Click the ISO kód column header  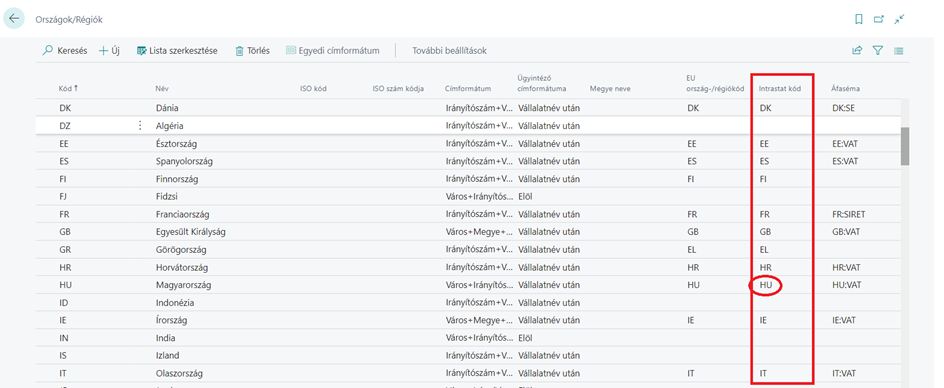tap(313, 89)
